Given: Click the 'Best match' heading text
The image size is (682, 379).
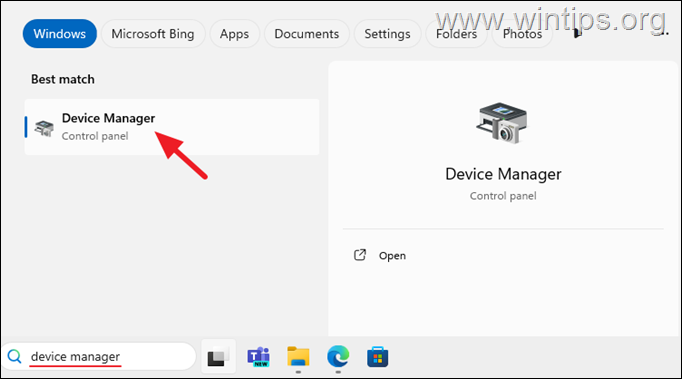Looking at the screenshot, I should (63, 79).
